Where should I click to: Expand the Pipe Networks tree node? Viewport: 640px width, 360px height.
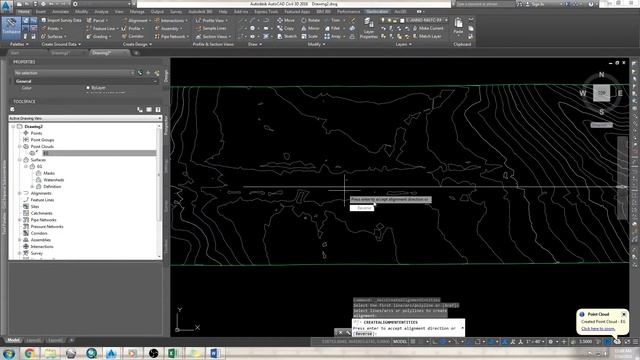20,220
